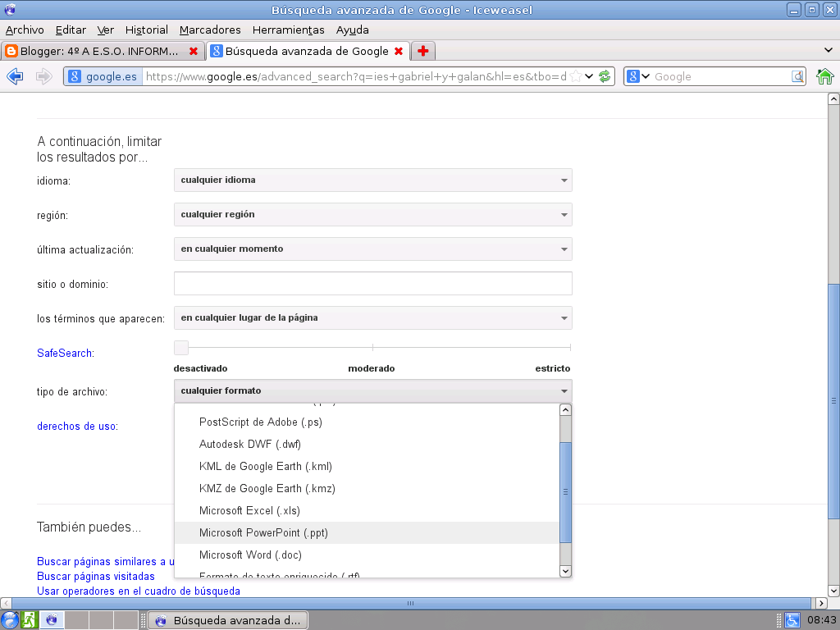Set SafeSearch to moderado label
Viewport: 840px width, 630px height.
tap(372, 368)
